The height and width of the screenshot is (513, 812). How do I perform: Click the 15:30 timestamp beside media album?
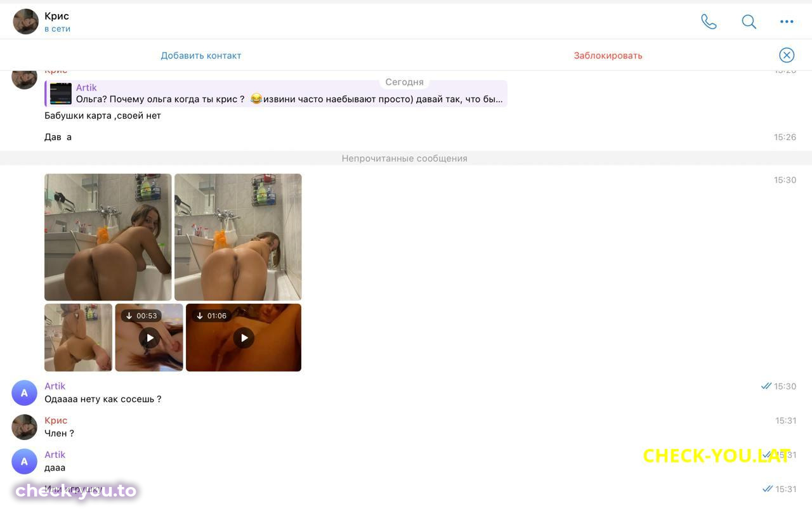point(785,180)
